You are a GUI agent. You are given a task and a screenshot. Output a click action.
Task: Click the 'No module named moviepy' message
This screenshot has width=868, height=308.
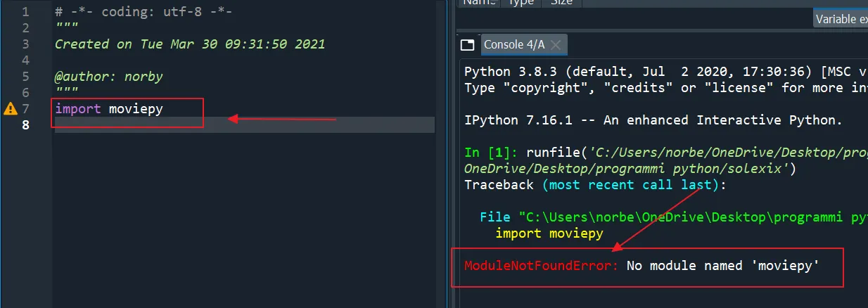pyautogui.click(x=723, y=266)
